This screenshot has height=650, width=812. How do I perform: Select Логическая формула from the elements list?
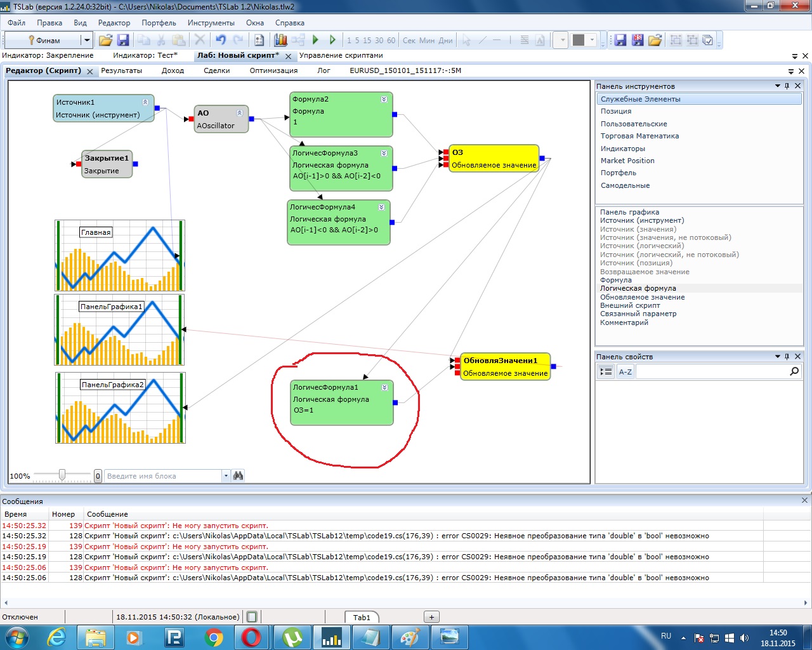click(x=638, y=288)
